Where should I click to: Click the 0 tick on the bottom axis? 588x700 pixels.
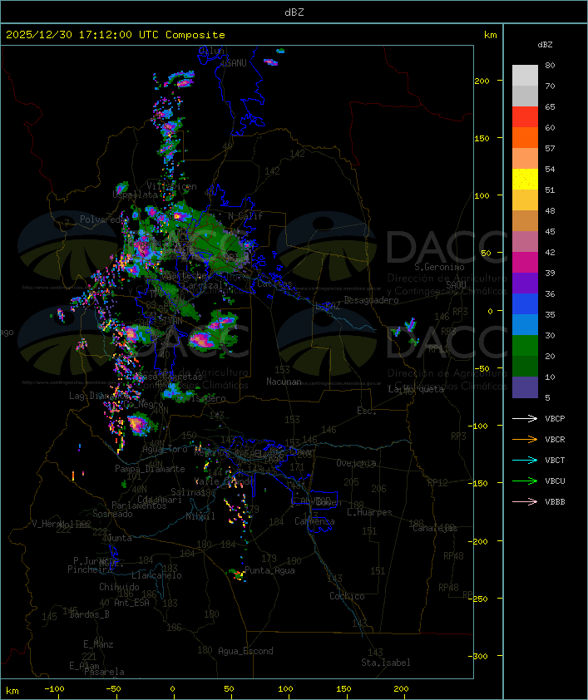click(x=173, y=689)
